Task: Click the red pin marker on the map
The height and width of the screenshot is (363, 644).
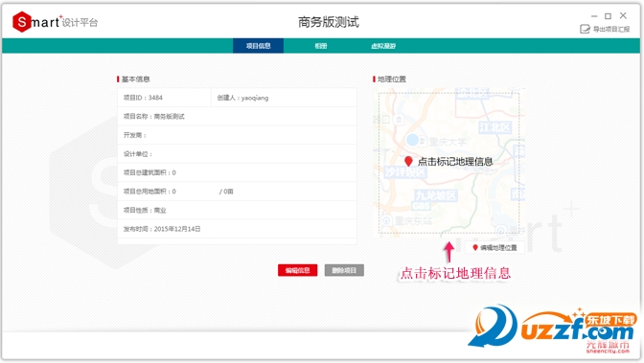Action: pos(408,161)
